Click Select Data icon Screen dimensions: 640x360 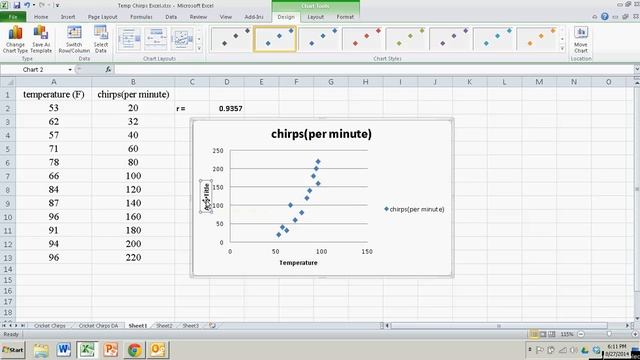tap(101, 39)
